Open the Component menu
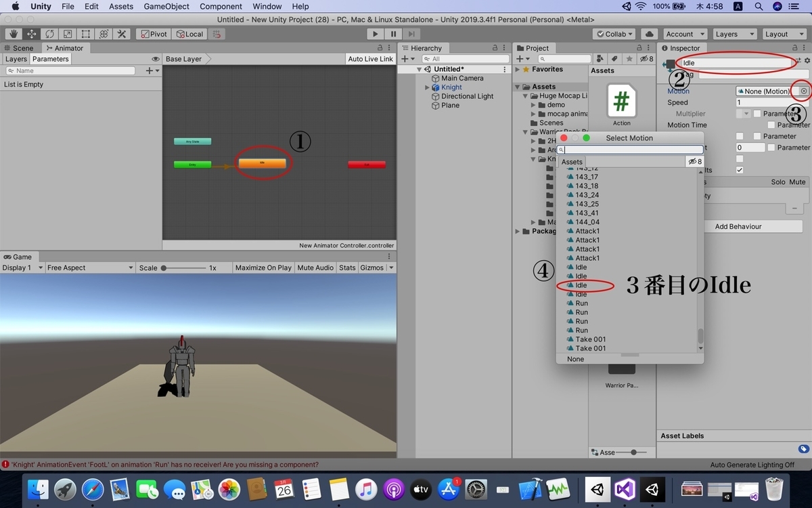812x508 pixels. (x=221, y=6)
